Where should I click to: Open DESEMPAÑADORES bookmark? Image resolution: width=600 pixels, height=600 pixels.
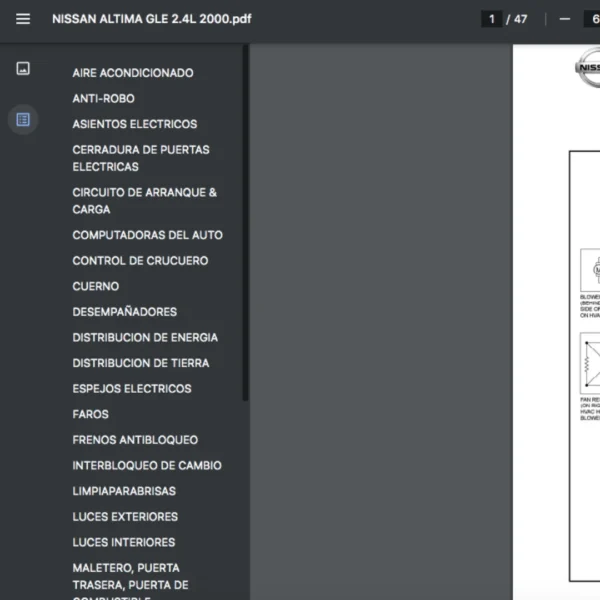[x=124, y=312]
